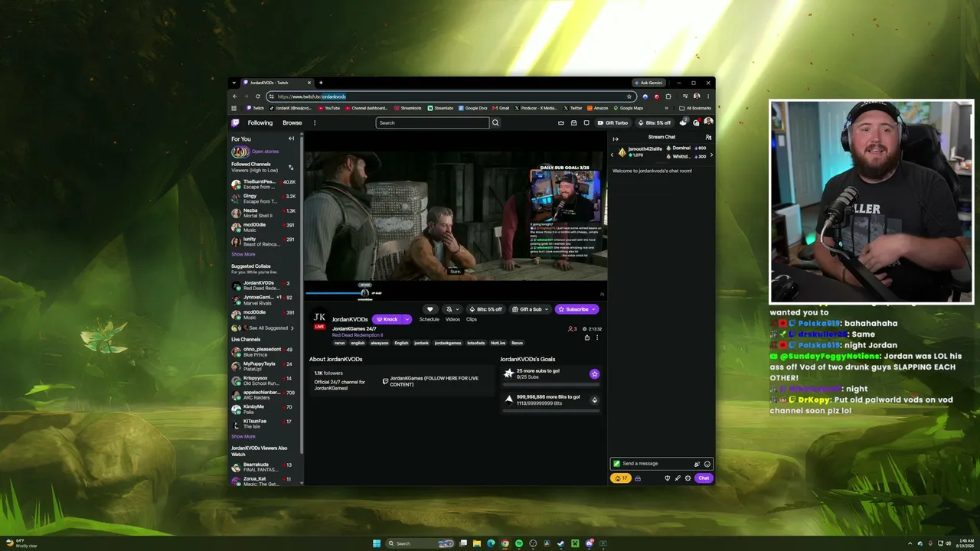
Task: Click Open stories link
Action: pos(265,152)
